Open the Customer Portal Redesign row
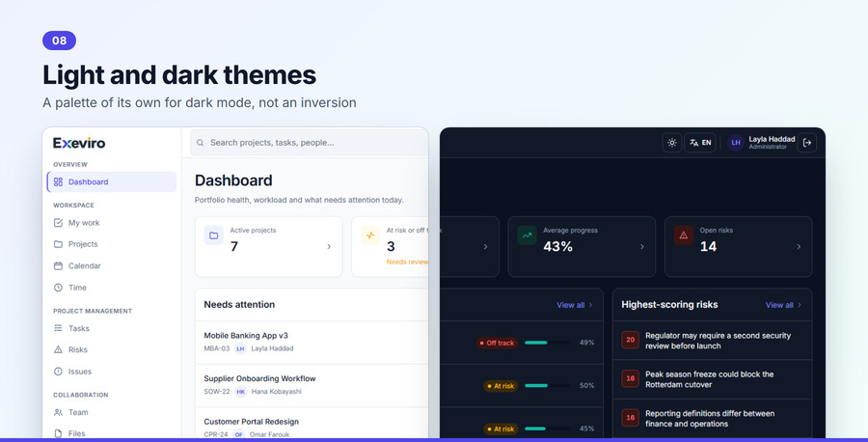 tap(312, 425)
